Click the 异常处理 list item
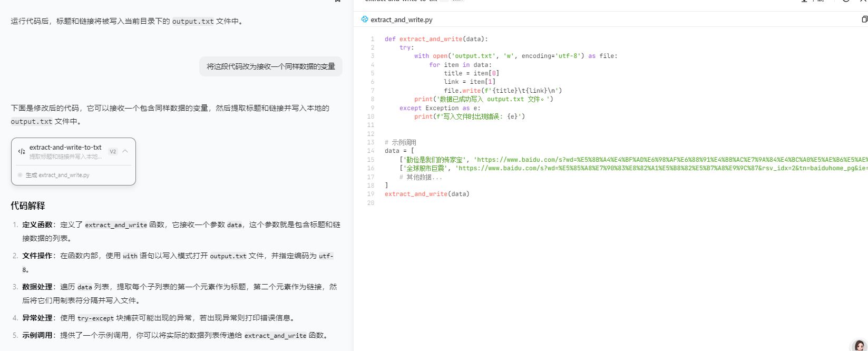This screenshot has height=351, width=868. tap(37, 318)
